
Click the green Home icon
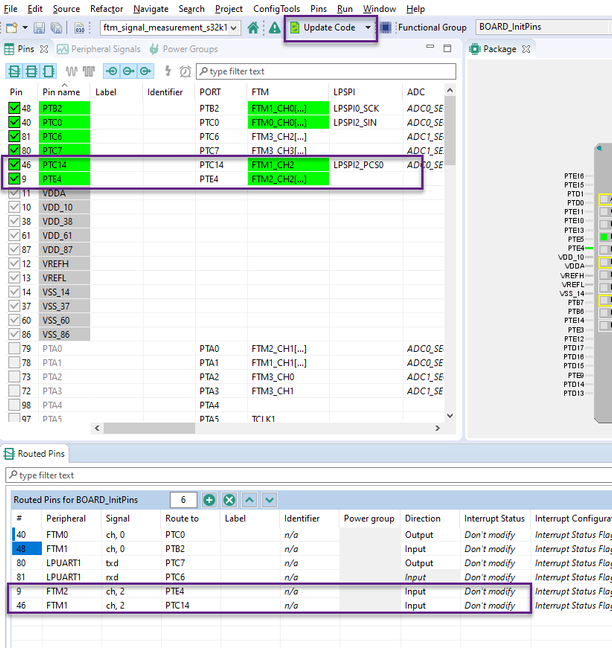pyautogui.click(x=253, y=28)
